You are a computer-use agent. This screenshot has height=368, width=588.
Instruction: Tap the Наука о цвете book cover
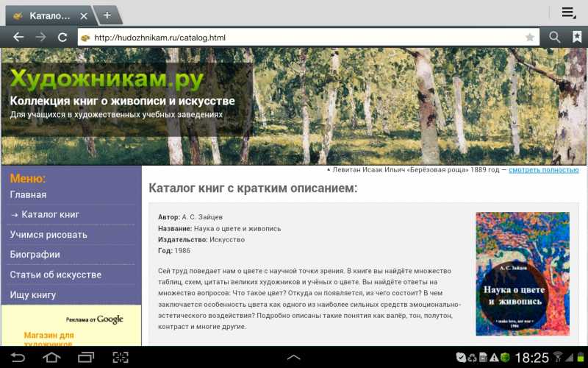click(x=522, y=274)
